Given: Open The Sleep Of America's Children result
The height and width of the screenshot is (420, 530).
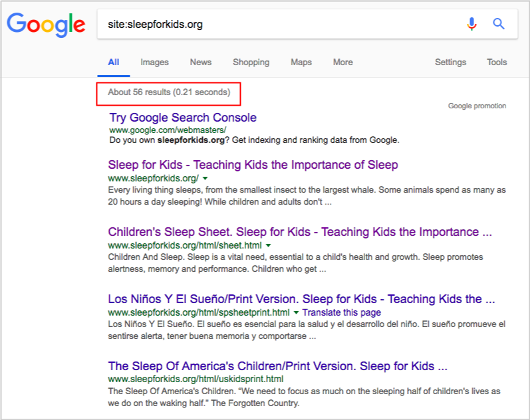Looking at the screenshot, I should coord(277,366).
